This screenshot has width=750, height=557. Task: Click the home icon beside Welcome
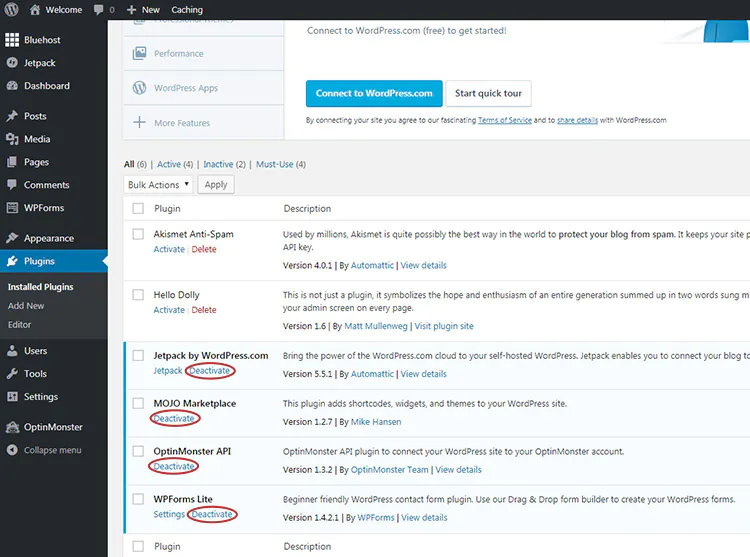(x=34, y=10)
